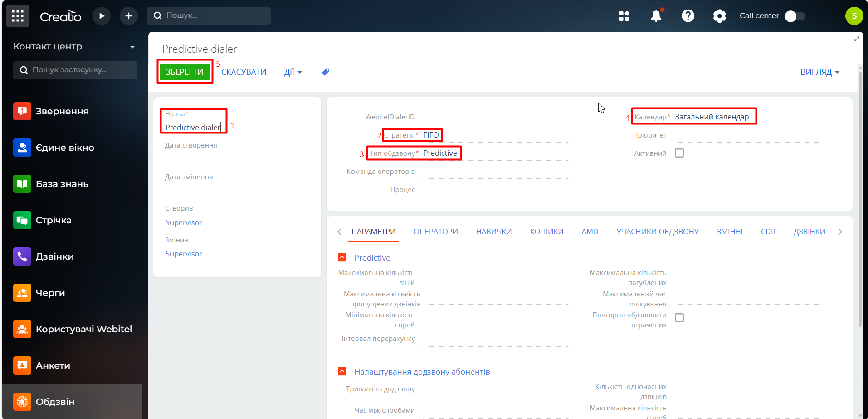Open the Єдине вікно section icon

[x=22, y=148]
